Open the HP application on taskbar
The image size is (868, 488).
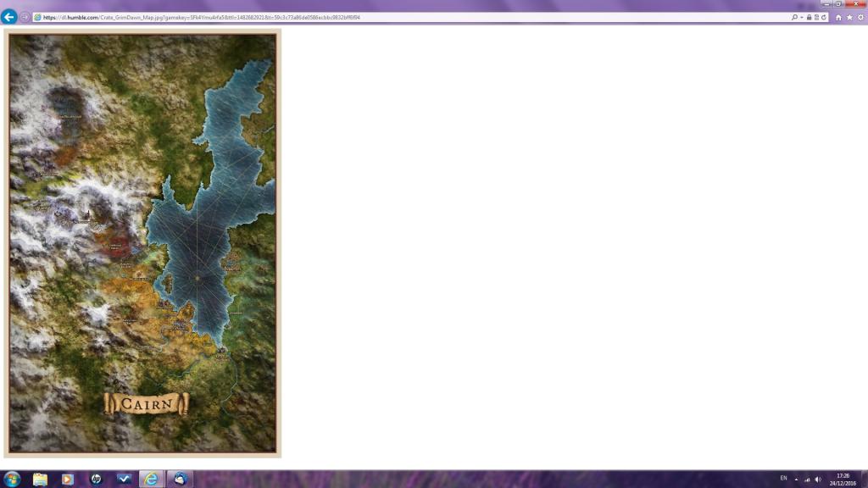pyautogui.click(x=96, y=480)
